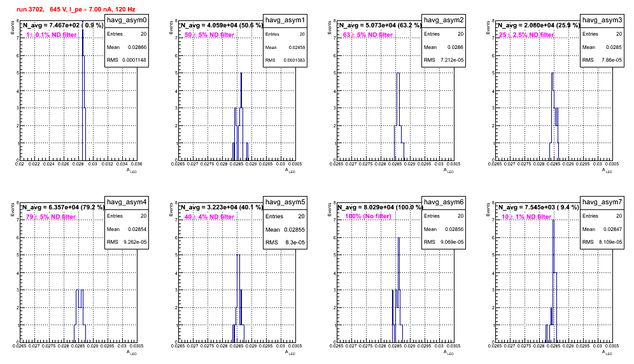Select the 25± 2.5% ND filter label
The height and width of the screenshot is (364, 634).
pyautogui.click(x=526, y=35)
